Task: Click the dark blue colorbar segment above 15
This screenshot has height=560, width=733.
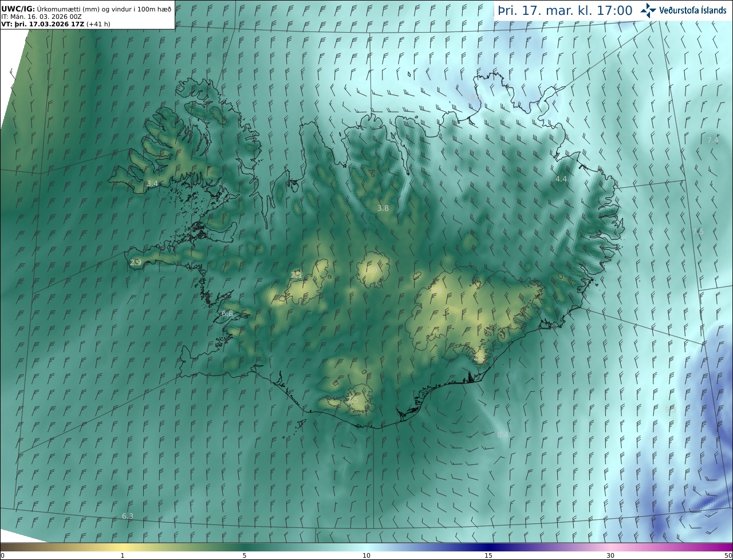Action: pos(488,547)
